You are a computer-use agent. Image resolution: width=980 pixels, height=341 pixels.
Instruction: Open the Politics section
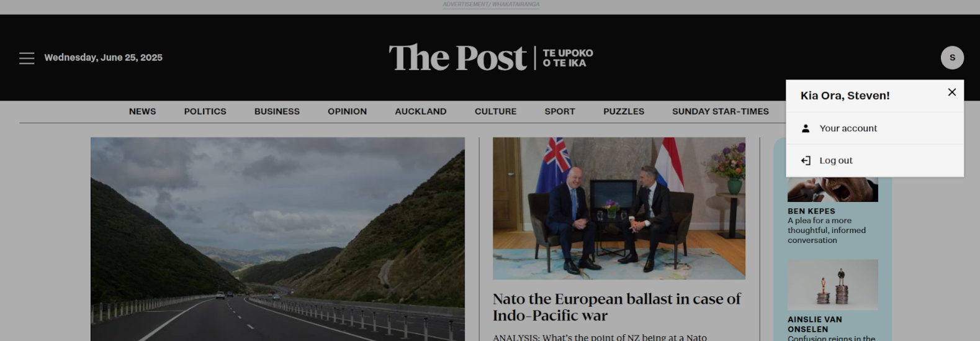click(205, 112)
